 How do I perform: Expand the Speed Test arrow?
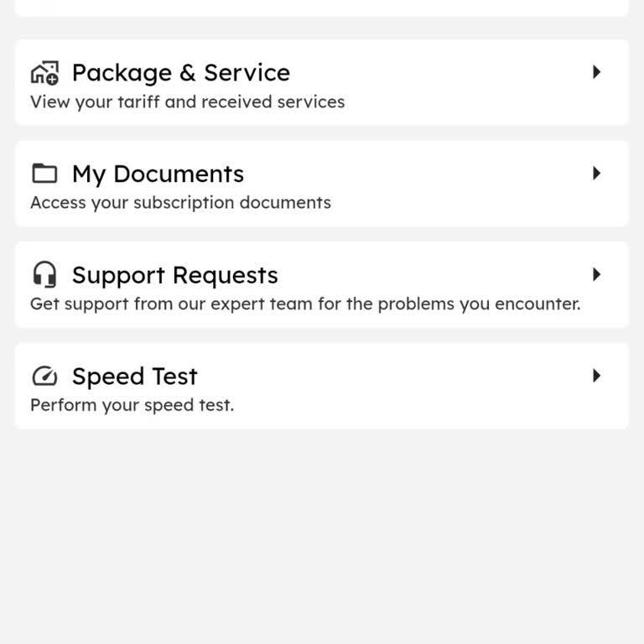click(596, 376)
